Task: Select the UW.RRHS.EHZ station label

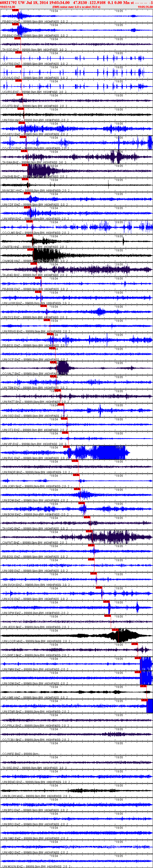Action: pyautogui.click(x=36, y=332)
